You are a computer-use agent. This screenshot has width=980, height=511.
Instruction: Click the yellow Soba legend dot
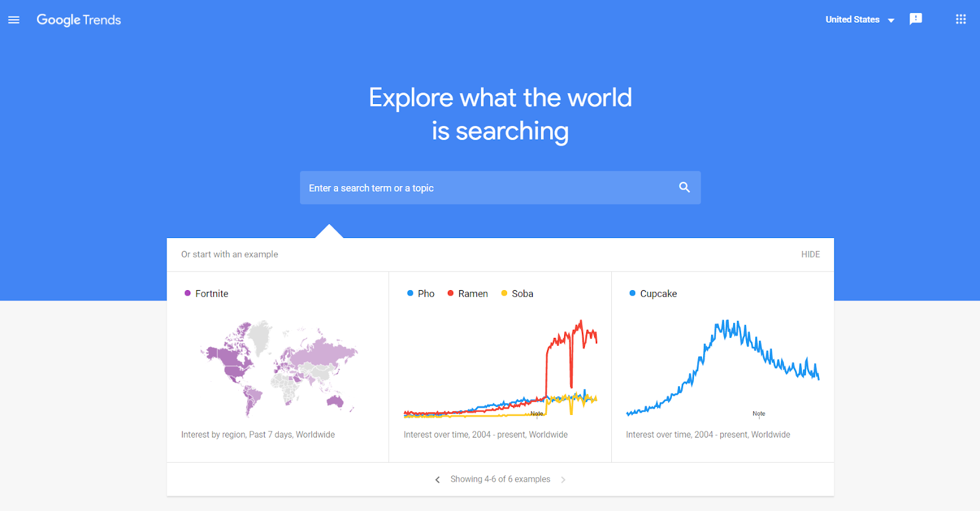click(x=504, y=293)
